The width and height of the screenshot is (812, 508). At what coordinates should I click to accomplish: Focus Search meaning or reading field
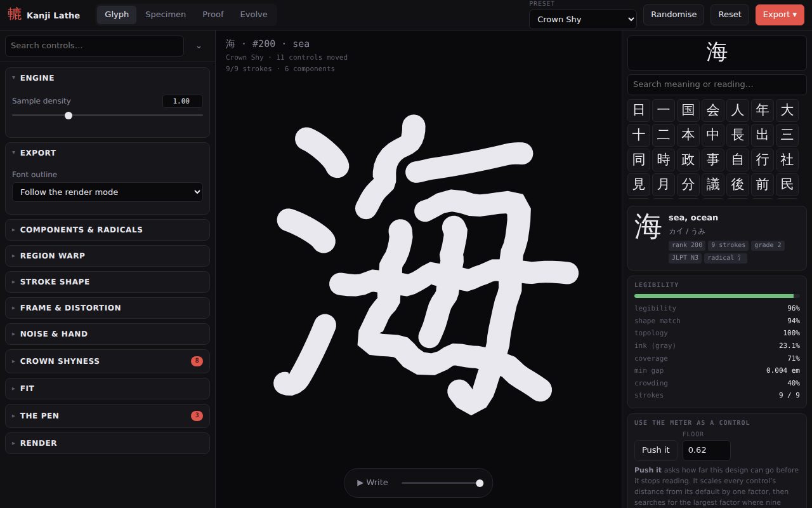coord(717,84)
